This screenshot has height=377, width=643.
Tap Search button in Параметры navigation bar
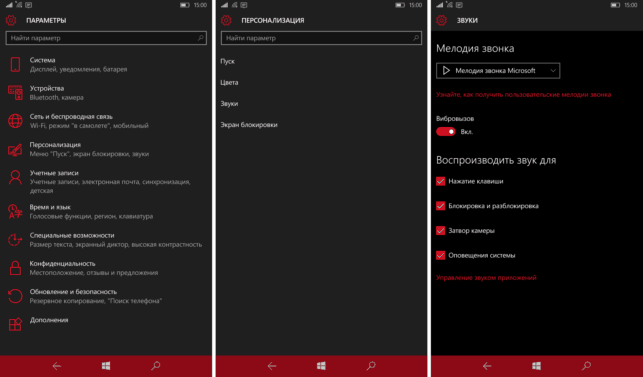(155, 366)
